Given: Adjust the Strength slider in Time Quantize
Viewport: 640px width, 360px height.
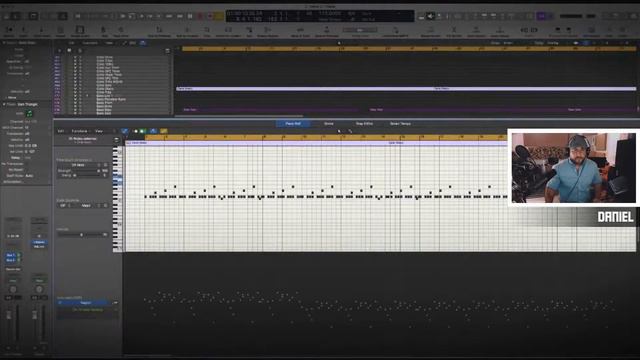Looking at the screenshot, I should [86, 171].
